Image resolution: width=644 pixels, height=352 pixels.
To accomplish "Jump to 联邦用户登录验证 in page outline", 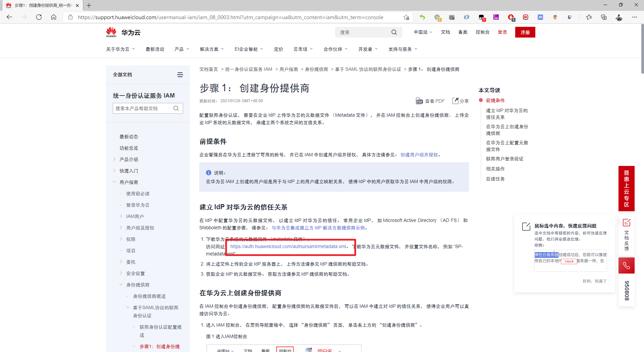I will click(504, 159).
